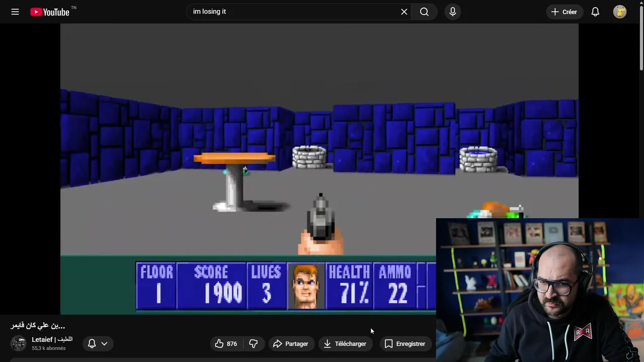The image size is (644, 362).
Task: Save video with Enregistrer
Action: [405, 343]
